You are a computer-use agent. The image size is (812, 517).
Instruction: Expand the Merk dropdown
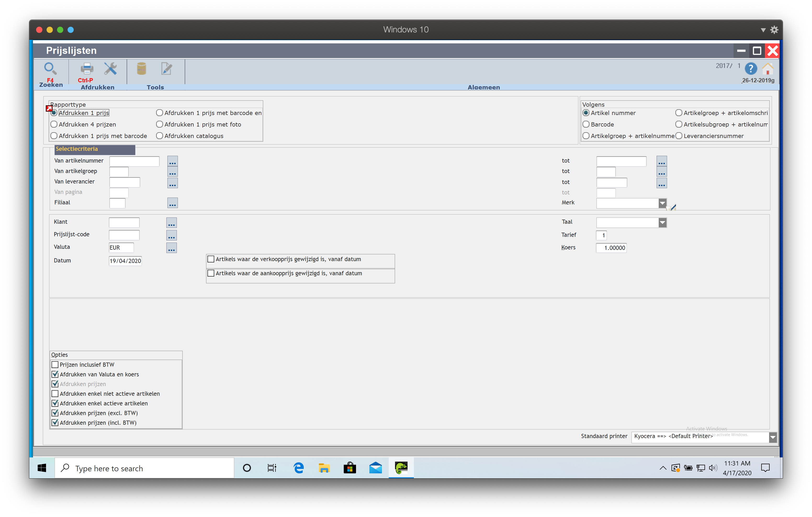[x=662, y=203]
